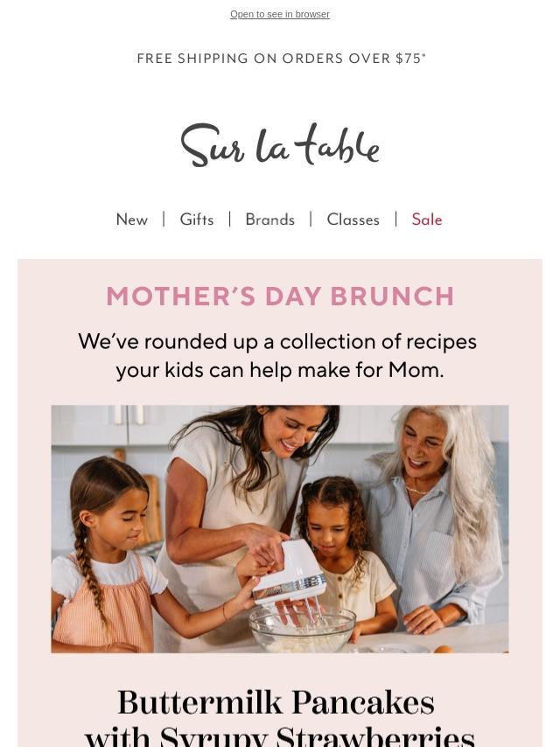Click the free shipping over $75 banner

pos(280,59)
